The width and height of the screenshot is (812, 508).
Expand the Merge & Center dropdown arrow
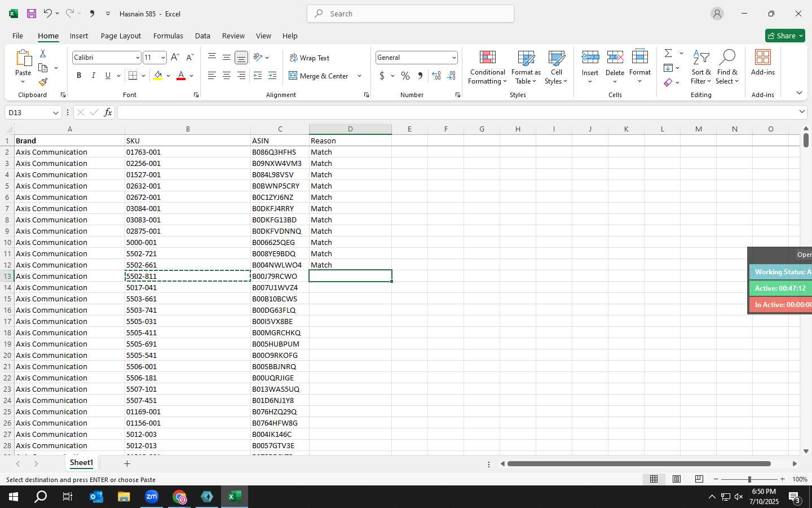coord(359,76)
